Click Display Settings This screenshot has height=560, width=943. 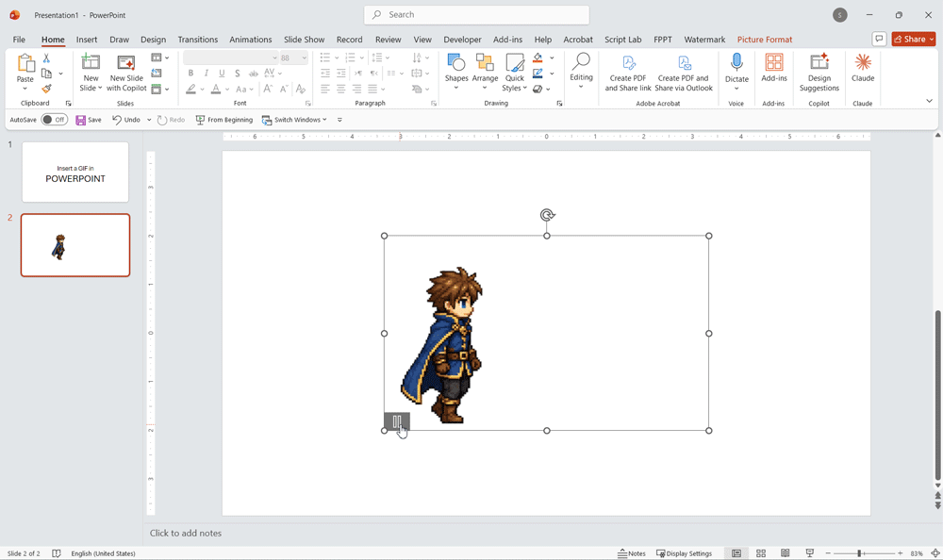pos(684,553)
